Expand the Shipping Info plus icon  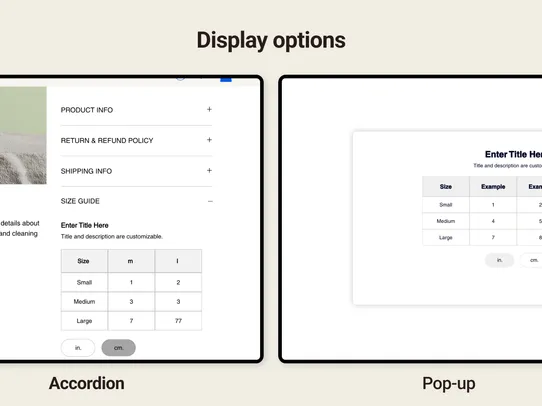(209, 170)
